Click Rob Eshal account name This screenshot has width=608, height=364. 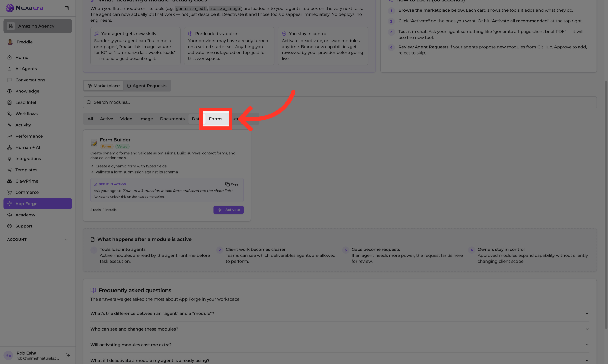point(27,353)
